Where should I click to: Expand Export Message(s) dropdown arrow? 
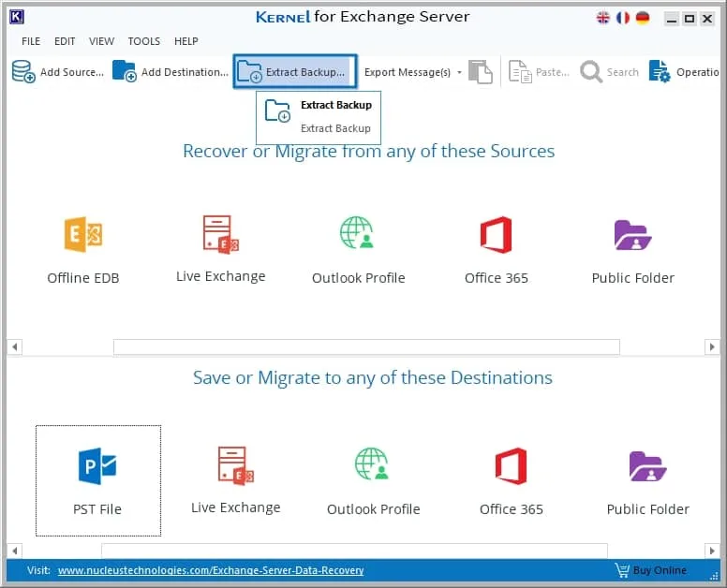pyautogui.click(x=459, y=72)
